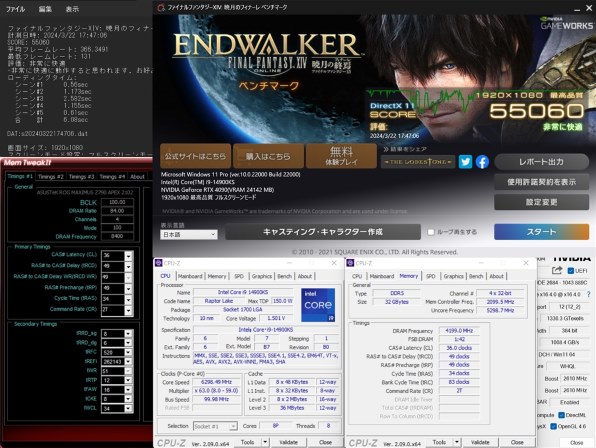Click 購入はこちら purchase button
Image resolution: width=596 pixels, height=448 pixels.
tap(268, 156)
